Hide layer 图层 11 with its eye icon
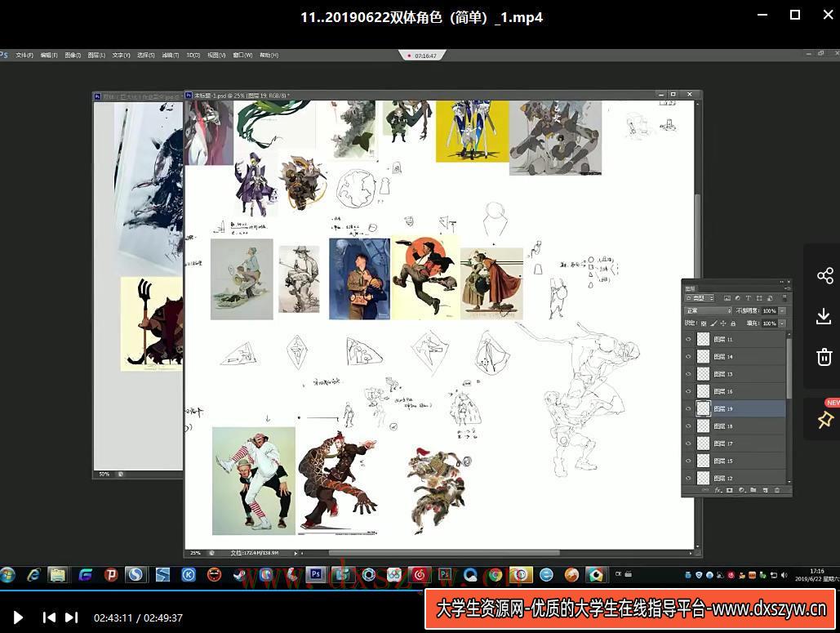 (688, 339)
